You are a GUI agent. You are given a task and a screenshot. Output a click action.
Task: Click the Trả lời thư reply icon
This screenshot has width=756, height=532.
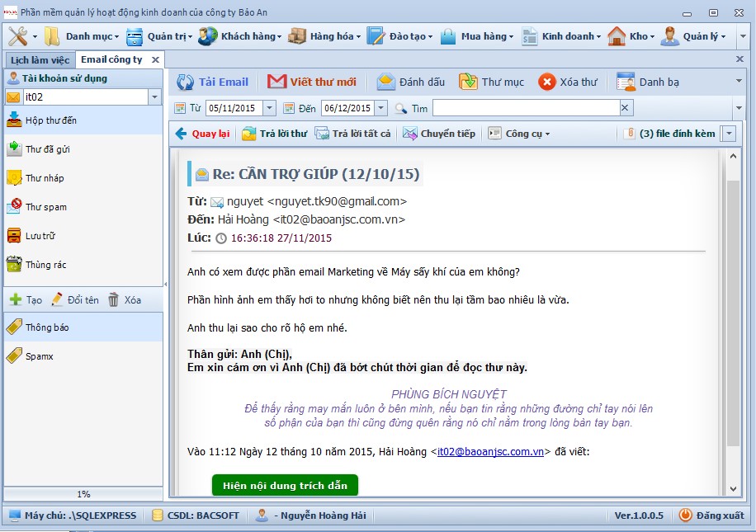point(248,134)
